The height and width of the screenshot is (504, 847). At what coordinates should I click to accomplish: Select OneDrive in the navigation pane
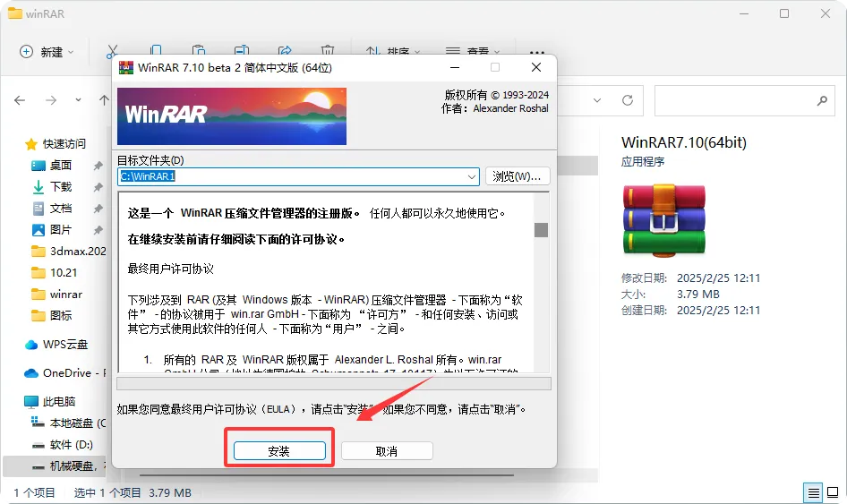(64, 373)
